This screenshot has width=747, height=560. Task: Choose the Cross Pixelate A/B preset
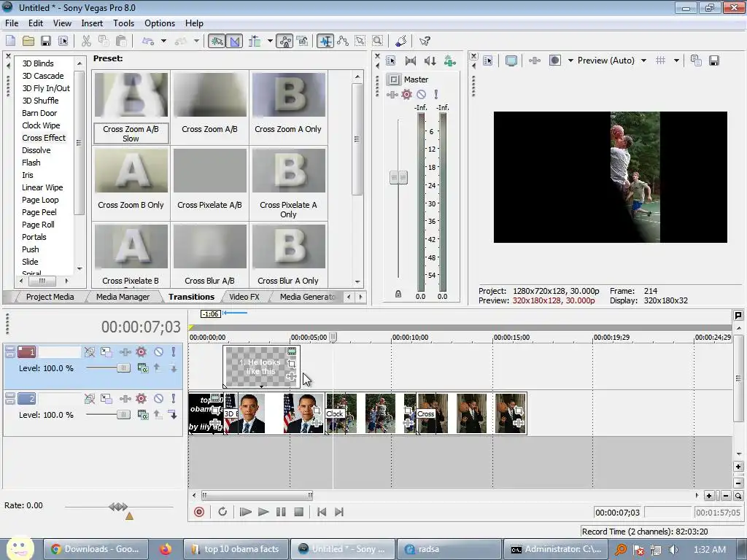pyautogui.click(x=209, y=184)
